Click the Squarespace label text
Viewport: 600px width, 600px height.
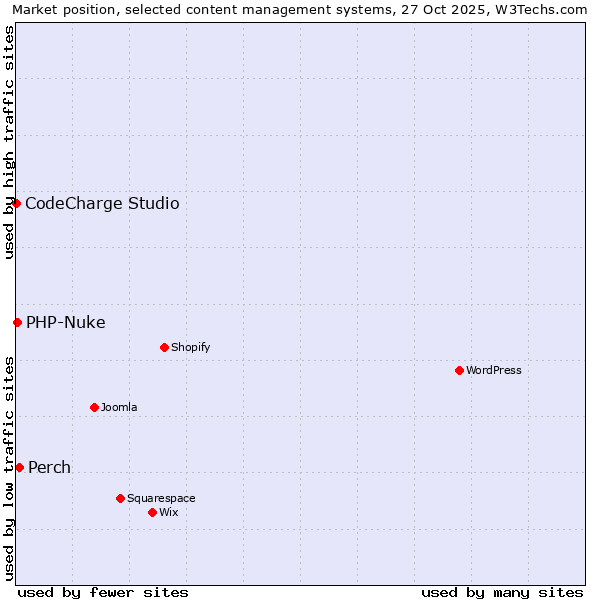point(161,499)
